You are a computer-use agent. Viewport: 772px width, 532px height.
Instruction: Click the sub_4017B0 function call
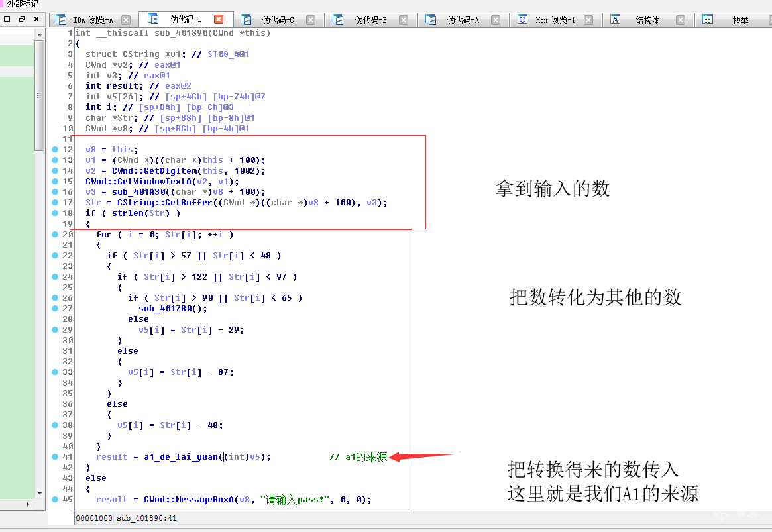point(165,309)
